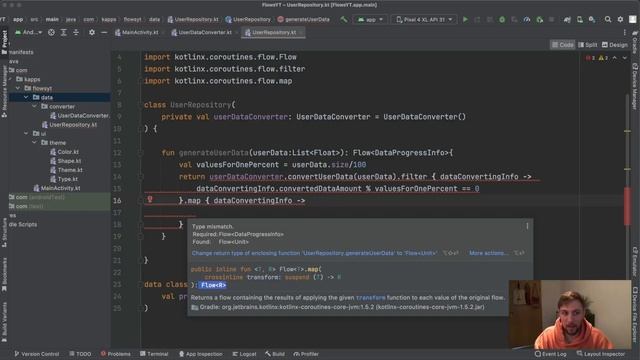640x360 pixels.
Task: Expand all icon in Project panel toolbar
Action: coord(64,32)
